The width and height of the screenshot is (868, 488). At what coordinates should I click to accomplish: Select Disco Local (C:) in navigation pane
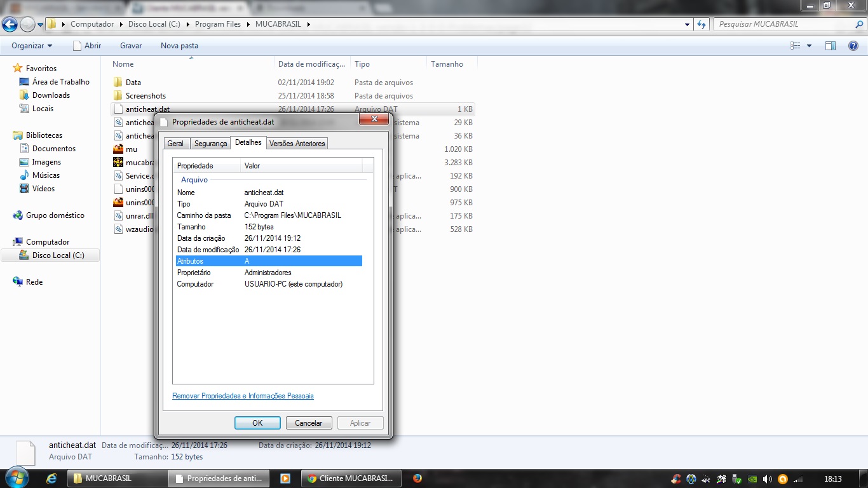point(58,255)
